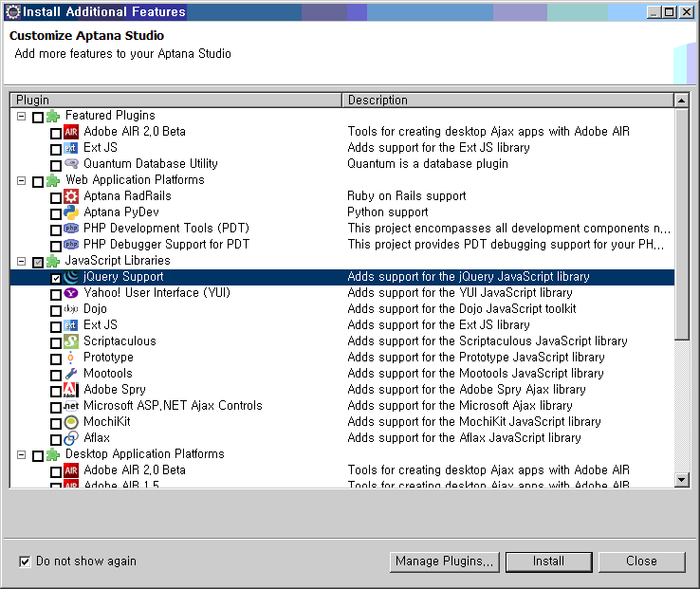
Task: Click the Yahoo! User Interface icon
Action: tap(71, 293)
